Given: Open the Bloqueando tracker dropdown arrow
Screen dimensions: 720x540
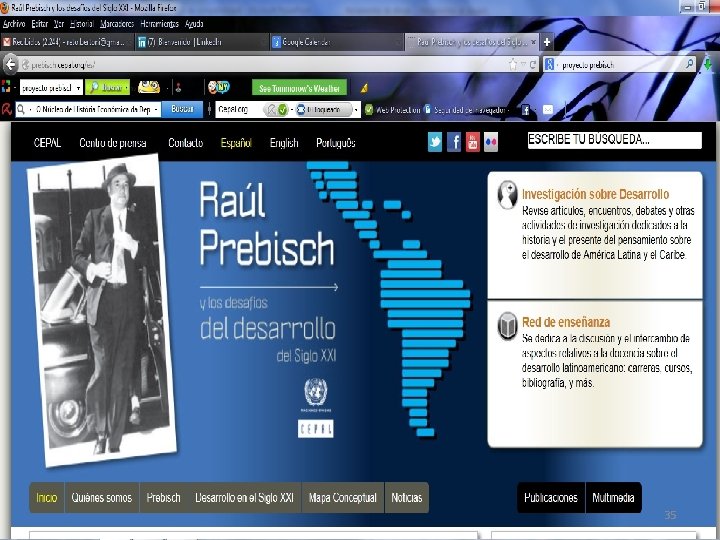Looking at the screenshot, I should click(x=356, y=109).
